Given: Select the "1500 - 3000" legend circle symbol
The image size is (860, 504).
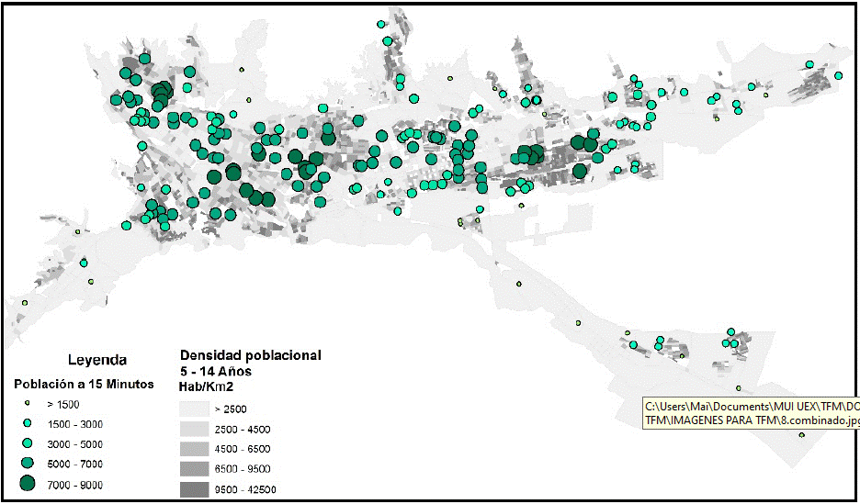Looking at the screenshot, I should (28, 423).
